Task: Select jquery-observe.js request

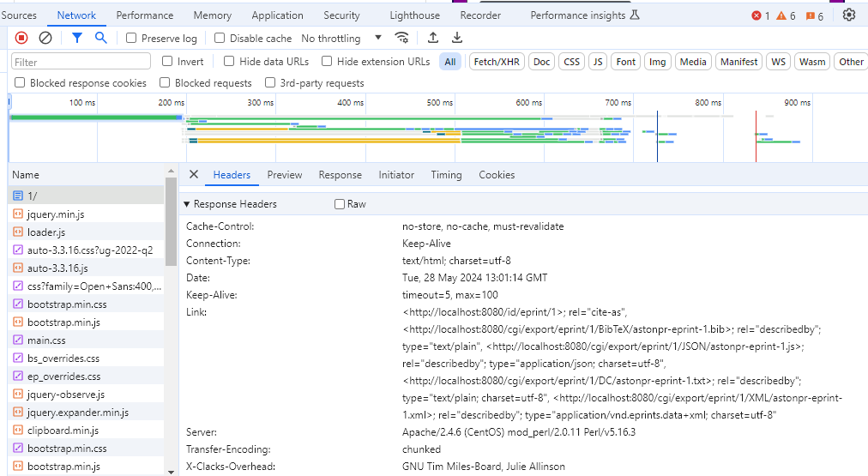Action: click(87, 394)
